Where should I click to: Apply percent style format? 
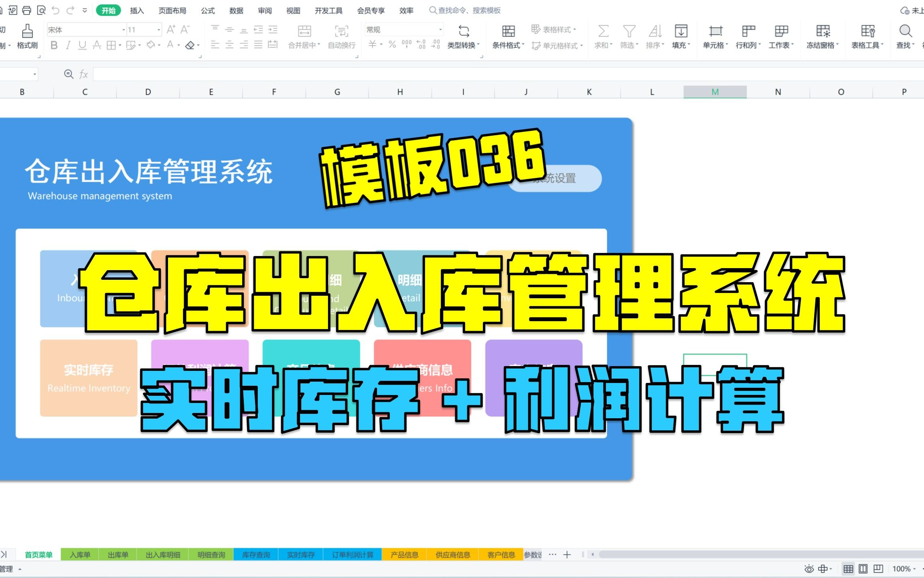pos(392,45)
